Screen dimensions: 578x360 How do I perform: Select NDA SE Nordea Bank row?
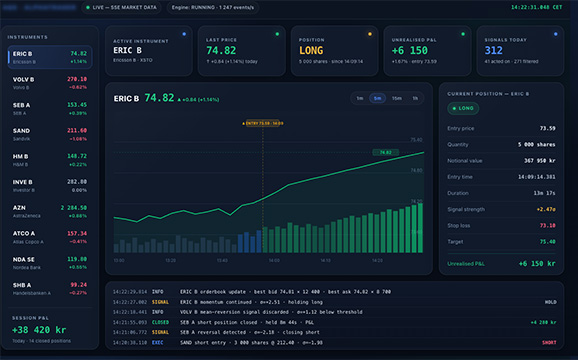(50, 263)
